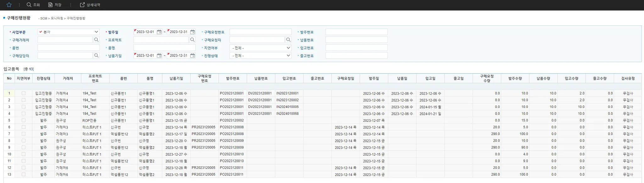The width and height of the screenshot is (644, 183).
Task: Click the 저장 save toolbar button
Action: (55, 5)
